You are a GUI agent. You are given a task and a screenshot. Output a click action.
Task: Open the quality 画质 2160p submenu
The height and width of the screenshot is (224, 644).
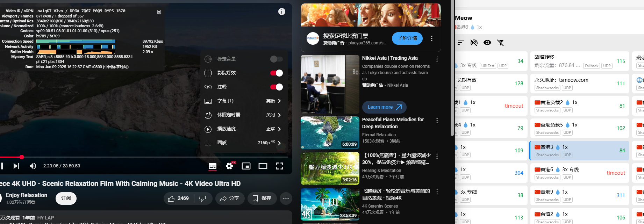243,143
